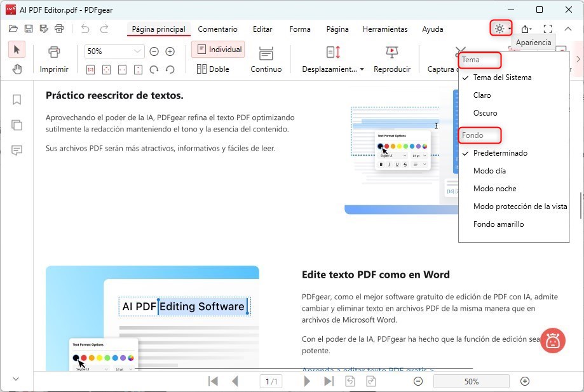Open the share dropdown
The width and height of the screenshot is (584, 392).
click(526, 29)
